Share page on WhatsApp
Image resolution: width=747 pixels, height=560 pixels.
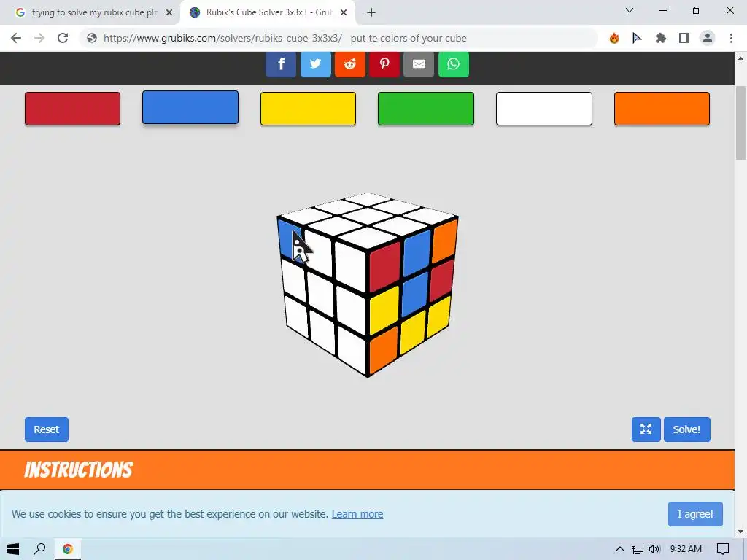pos(454,64)
